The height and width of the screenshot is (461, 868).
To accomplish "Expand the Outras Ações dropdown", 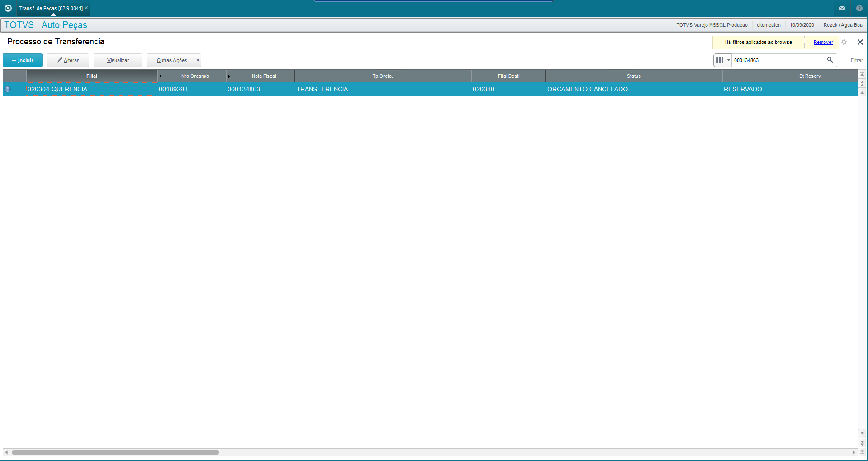I will pos(198,60).
